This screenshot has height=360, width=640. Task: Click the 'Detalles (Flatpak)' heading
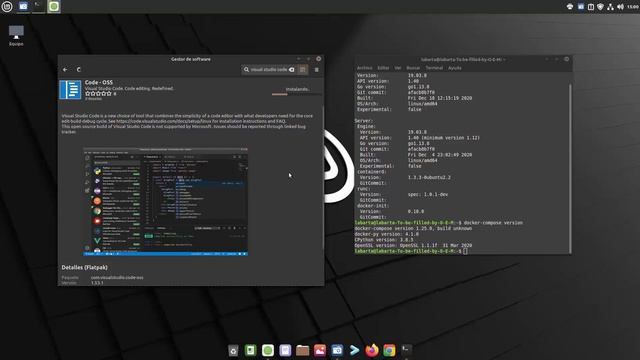(84, 267)
